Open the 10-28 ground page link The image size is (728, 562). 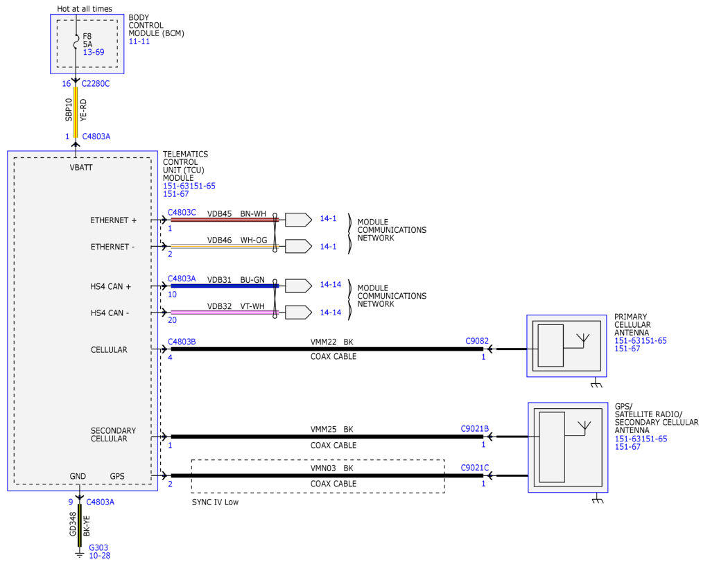(x=99, y=556)
